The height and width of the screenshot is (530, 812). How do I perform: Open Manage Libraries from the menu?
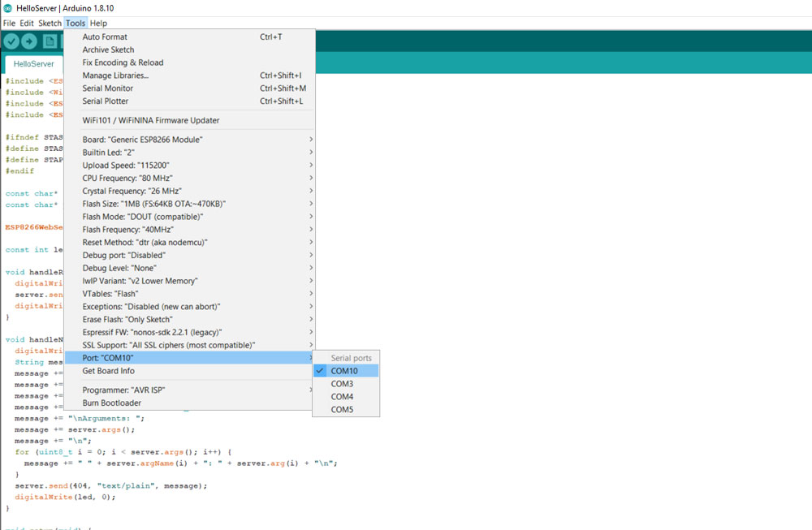click(189, 75)
